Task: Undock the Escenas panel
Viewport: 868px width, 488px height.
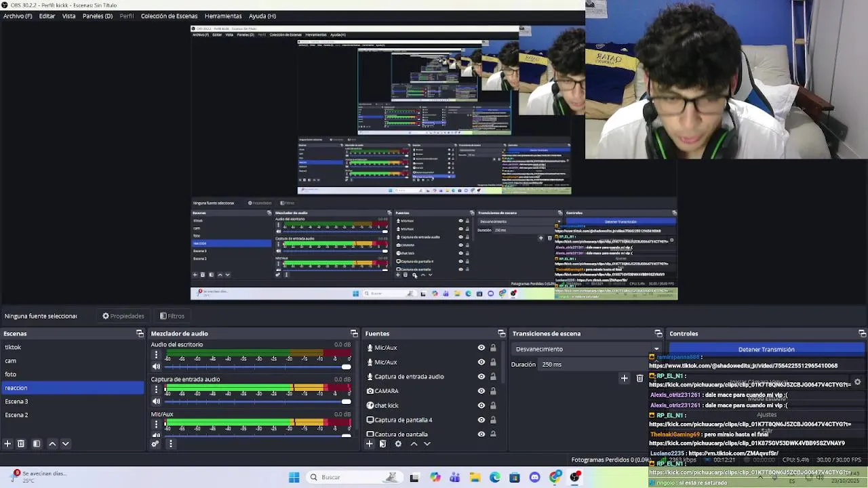Action: 140,333
